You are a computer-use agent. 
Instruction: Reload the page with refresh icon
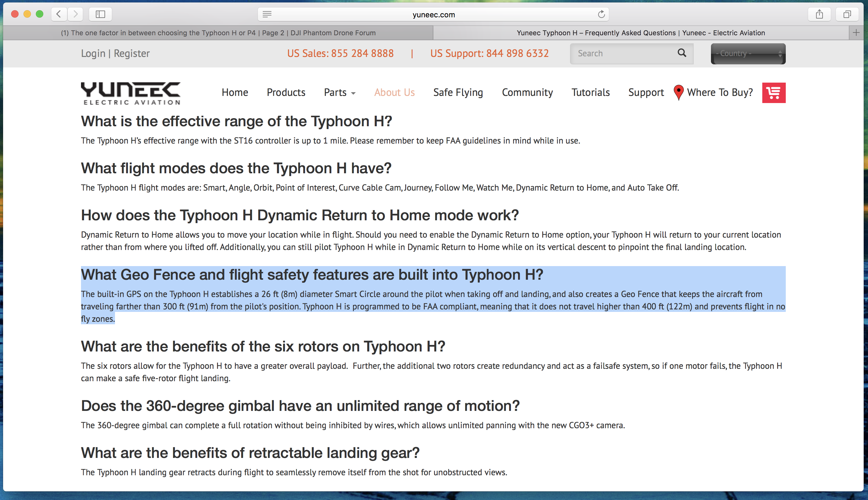tap(601, 14)
